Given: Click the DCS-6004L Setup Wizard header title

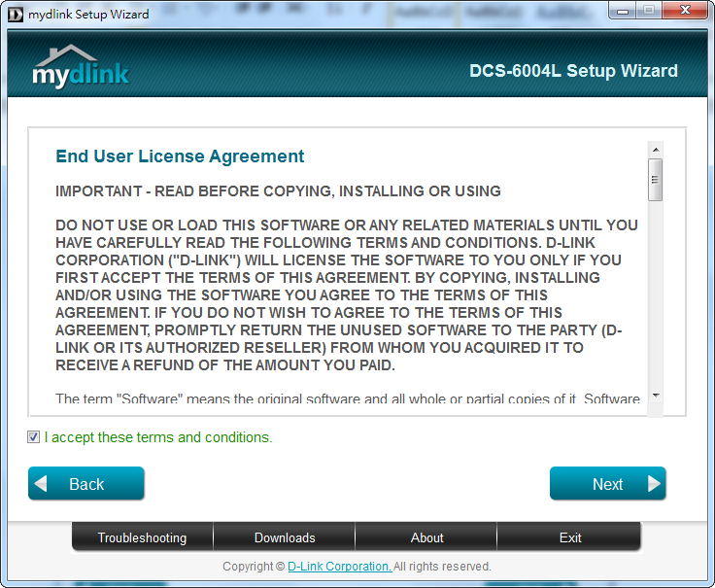Looking at the screenshot, I should [573, 71].
